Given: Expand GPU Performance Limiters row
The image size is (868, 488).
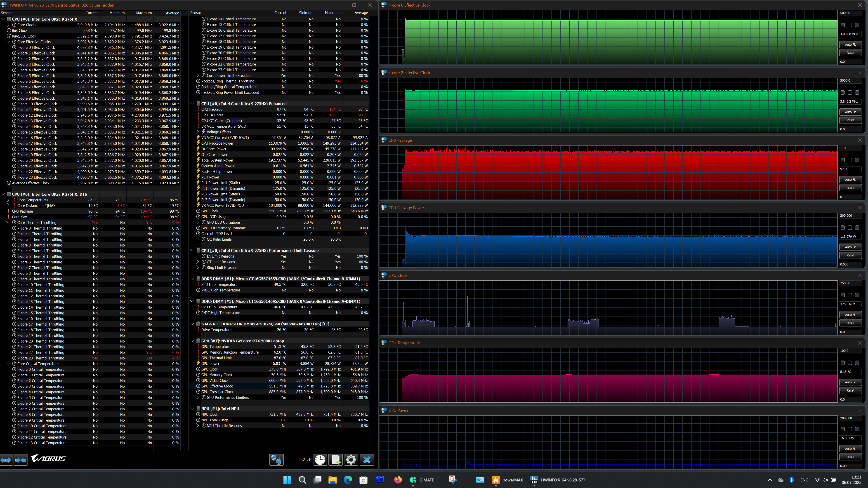Looking at the screenshot, I should (198, 397).
